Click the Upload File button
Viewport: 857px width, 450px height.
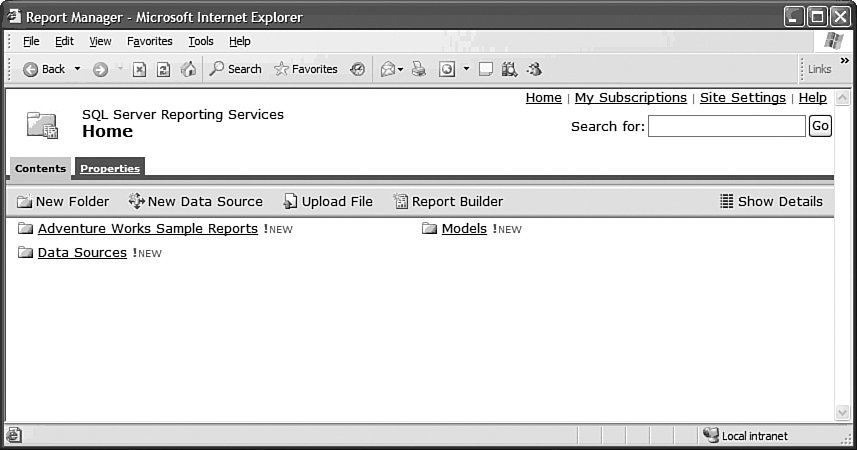[x=328, y=202]
